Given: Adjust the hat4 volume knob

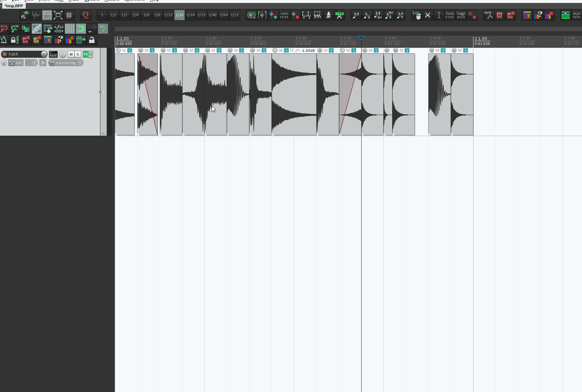Looking at the screenshot, I should (x=44, y=54).
